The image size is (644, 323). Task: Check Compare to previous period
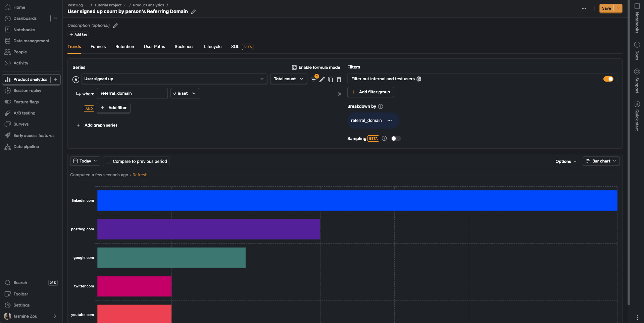point(108,161)
